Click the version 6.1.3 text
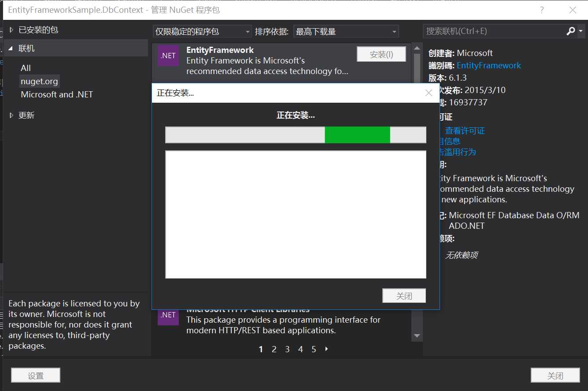This screenshot has height=391, width=588. (x=458, y=78)
